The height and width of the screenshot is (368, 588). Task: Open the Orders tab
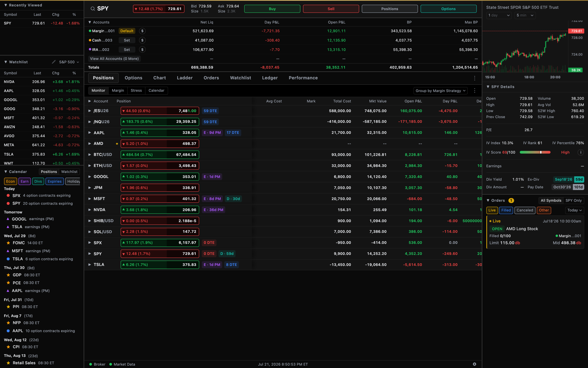coord(211,78)
